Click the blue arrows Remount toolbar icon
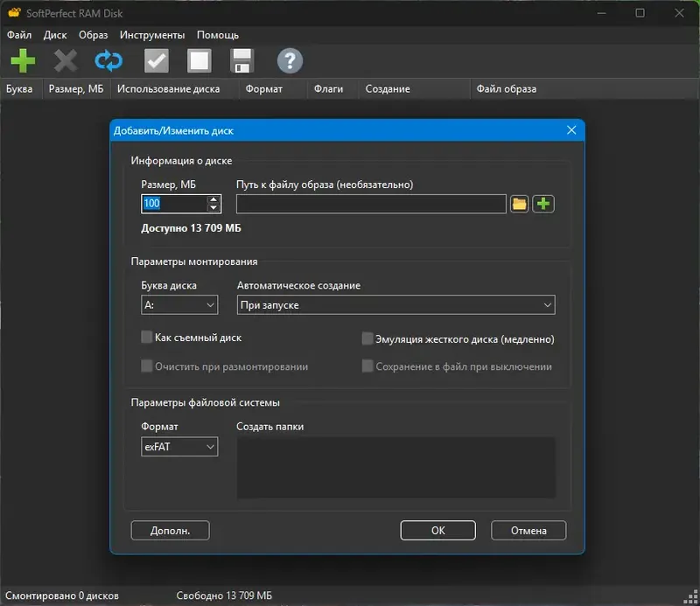 click(x=108, y=60)
